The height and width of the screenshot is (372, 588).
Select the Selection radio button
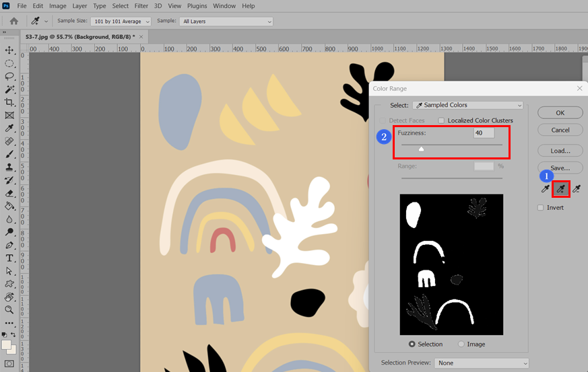pos(412,344)
